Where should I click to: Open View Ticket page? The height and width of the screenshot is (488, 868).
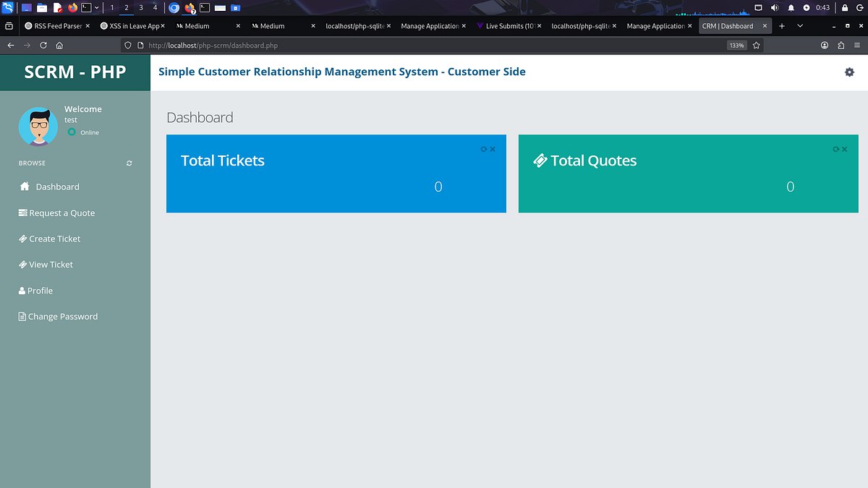pyautogui.click(x=50, y=265)
